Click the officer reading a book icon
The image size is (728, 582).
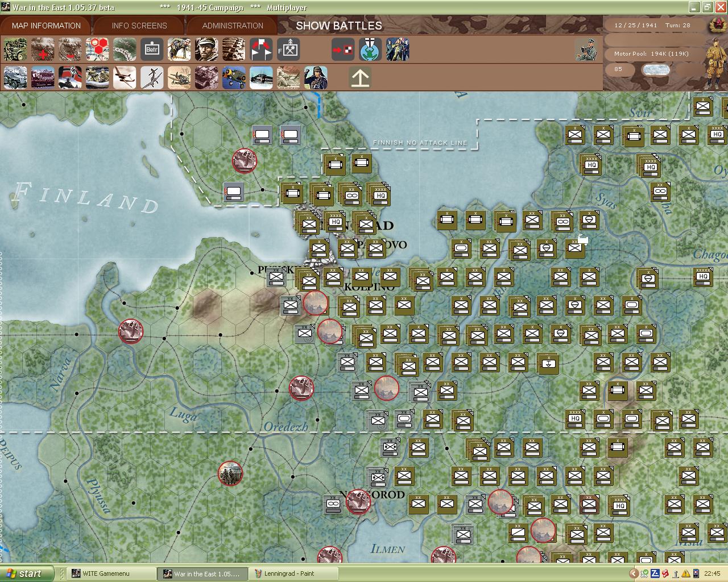pos(586,50)
